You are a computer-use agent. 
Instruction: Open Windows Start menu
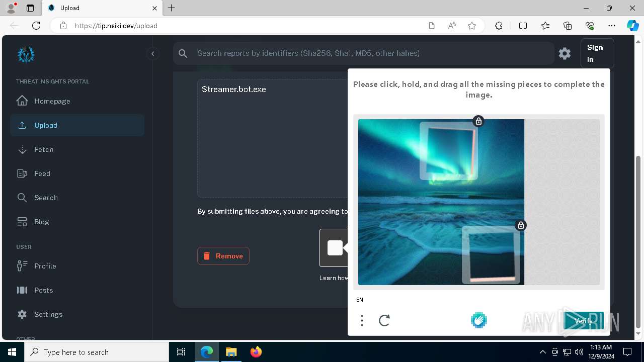point(12,352)
